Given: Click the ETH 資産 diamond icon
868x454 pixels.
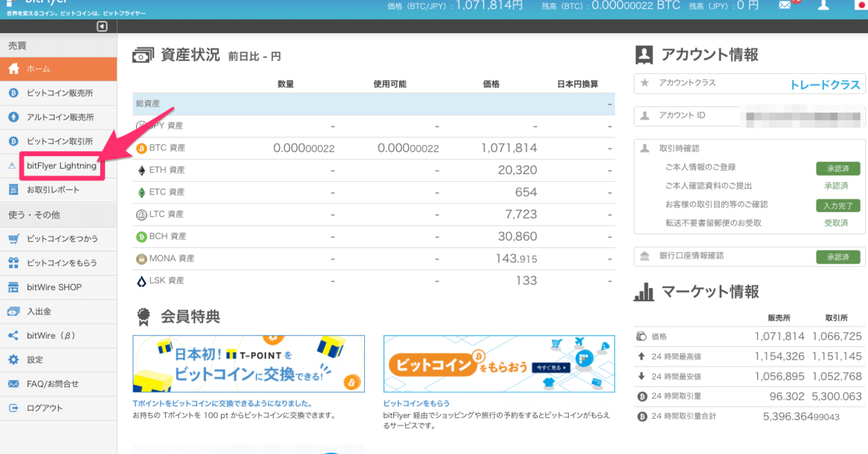Looking at the screenshot, I should point(141,170).
